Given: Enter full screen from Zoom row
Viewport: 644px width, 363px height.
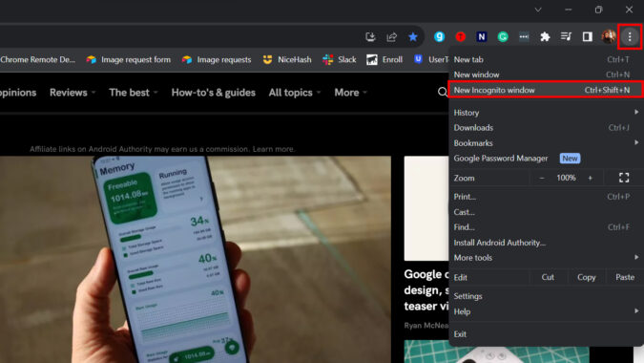Looking at the screenshot, I should click(624, 178).
